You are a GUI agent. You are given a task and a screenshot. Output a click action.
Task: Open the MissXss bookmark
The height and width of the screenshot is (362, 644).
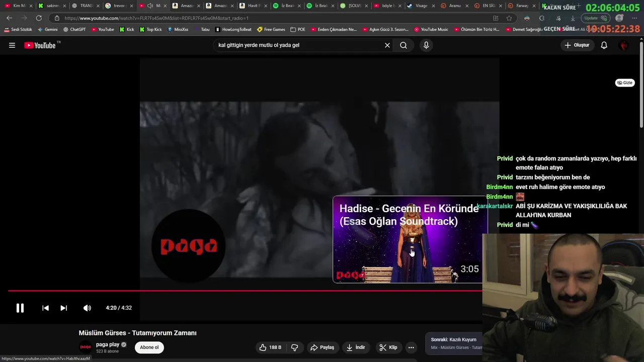click(x=178, y=30)
